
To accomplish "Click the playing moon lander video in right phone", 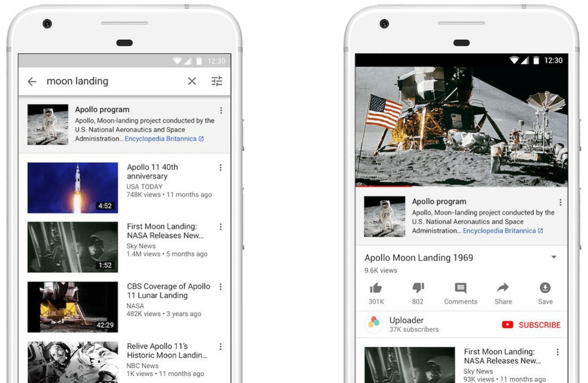I will pyautogui.click(x=461, y=127).
